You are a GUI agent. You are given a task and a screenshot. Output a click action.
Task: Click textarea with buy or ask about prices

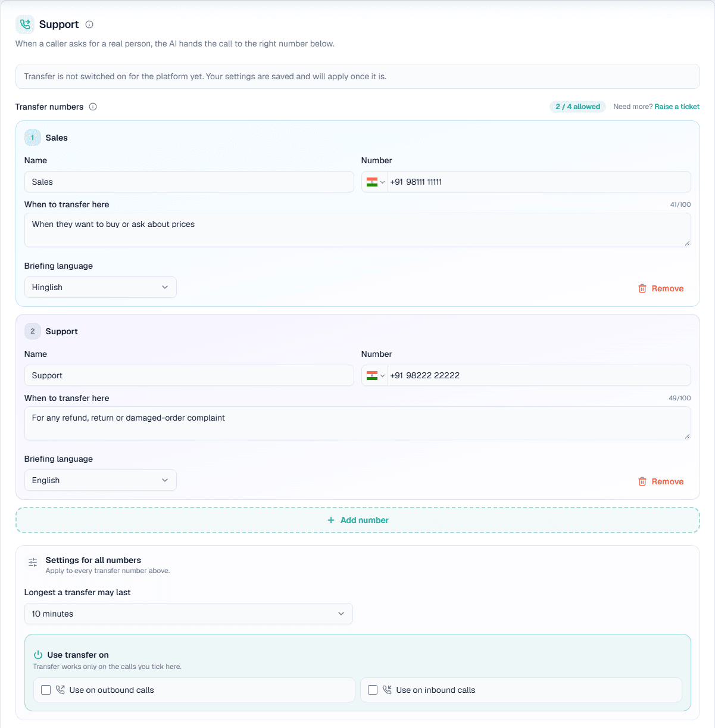(358, 230)
